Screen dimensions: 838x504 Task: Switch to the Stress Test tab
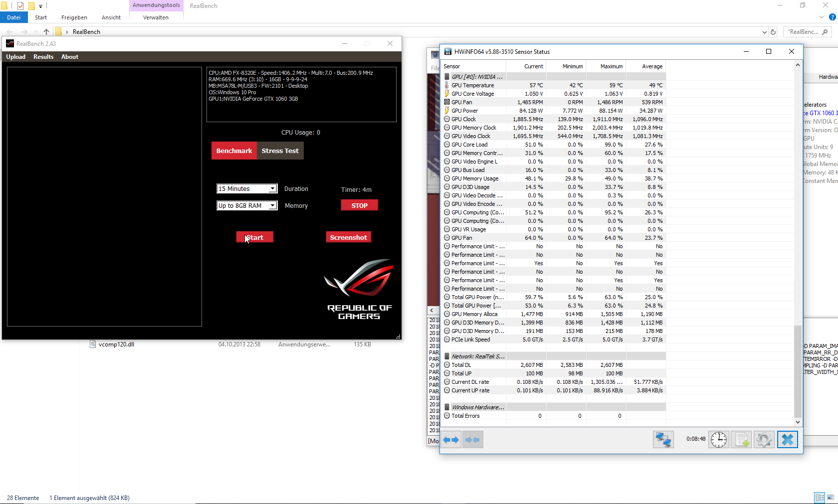point(280,151)
